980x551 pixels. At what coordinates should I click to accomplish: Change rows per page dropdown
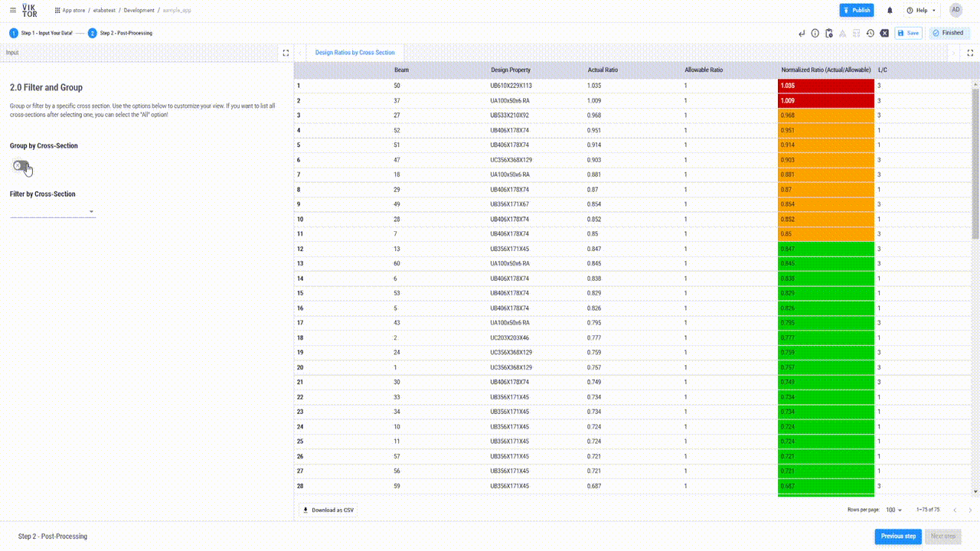click(x=893, y=510)
